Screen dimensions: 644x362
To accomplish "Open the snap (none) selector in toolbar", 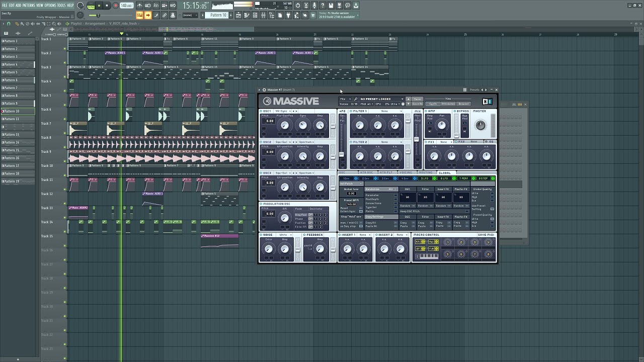I will 189,15.
